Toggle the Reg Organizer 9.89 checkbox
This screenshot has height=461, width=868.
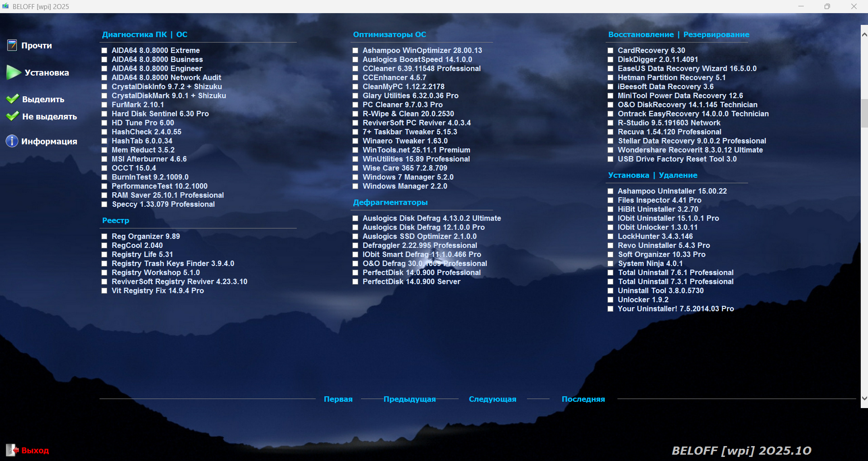(x=104, y=237)
